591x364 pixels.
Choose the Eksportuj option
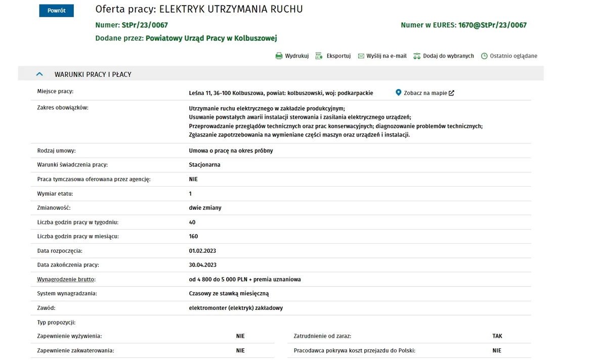339,56
